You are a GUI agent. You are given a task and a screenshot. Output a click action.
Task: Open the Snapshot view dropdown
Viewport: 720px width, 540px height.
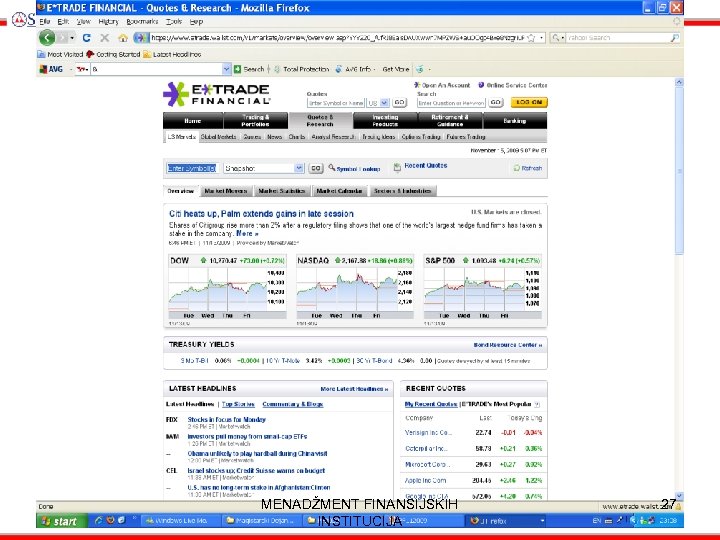[299, 168]
